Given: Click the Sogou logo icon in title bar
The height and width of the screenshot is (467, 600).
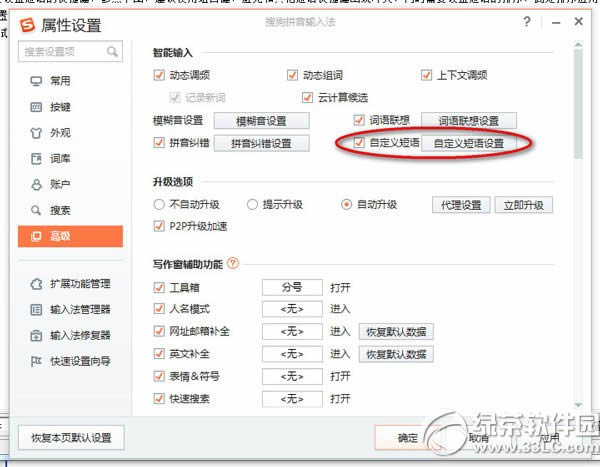Looking at the screenshot, I should click(28, 25).
